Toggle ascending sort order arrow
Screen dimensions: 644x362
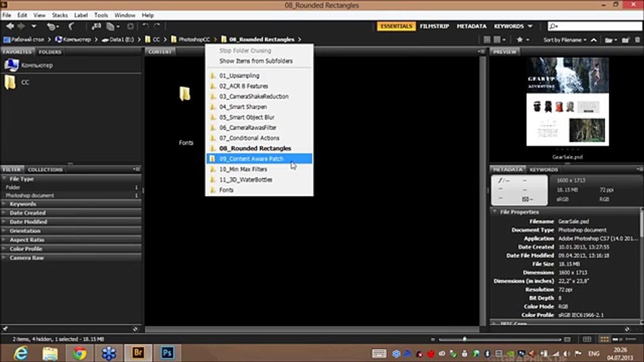coord(594,40)
